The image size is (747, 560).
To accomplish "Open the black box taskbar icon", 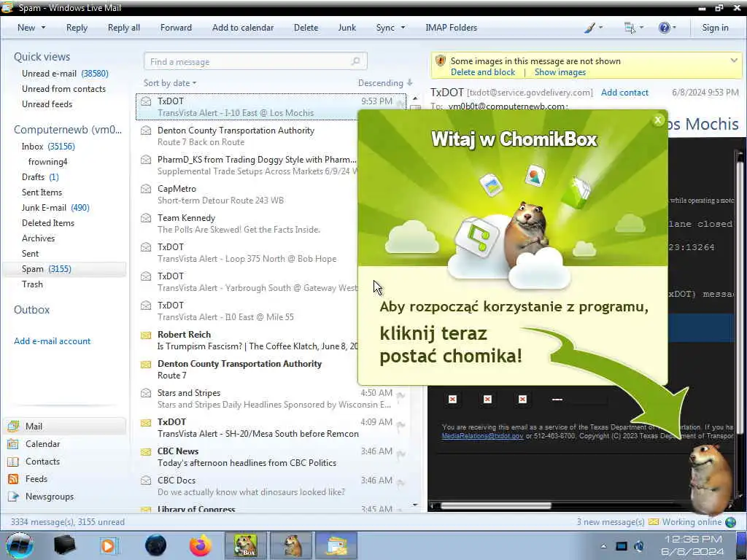I will [64, 545].
